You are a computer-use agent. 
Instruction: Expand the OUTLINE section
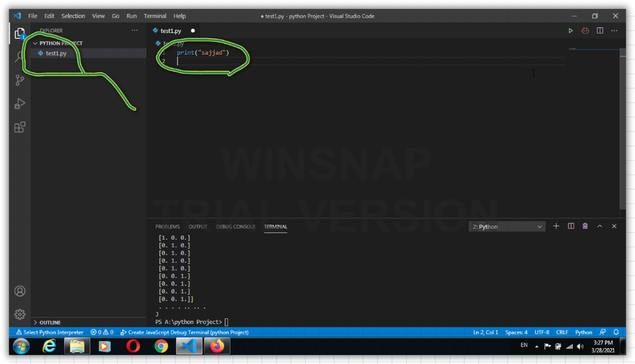click(x=50, y=322)
